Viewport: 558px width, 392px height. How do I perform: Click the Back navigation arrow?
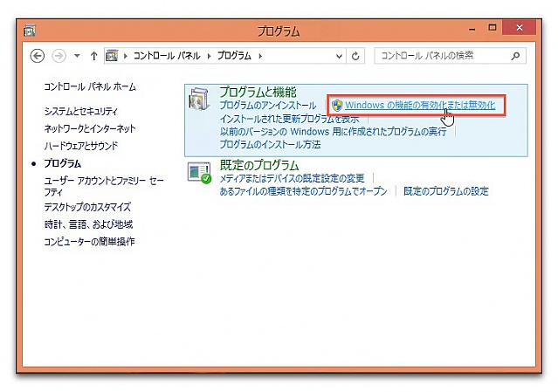tap(38, 56)
